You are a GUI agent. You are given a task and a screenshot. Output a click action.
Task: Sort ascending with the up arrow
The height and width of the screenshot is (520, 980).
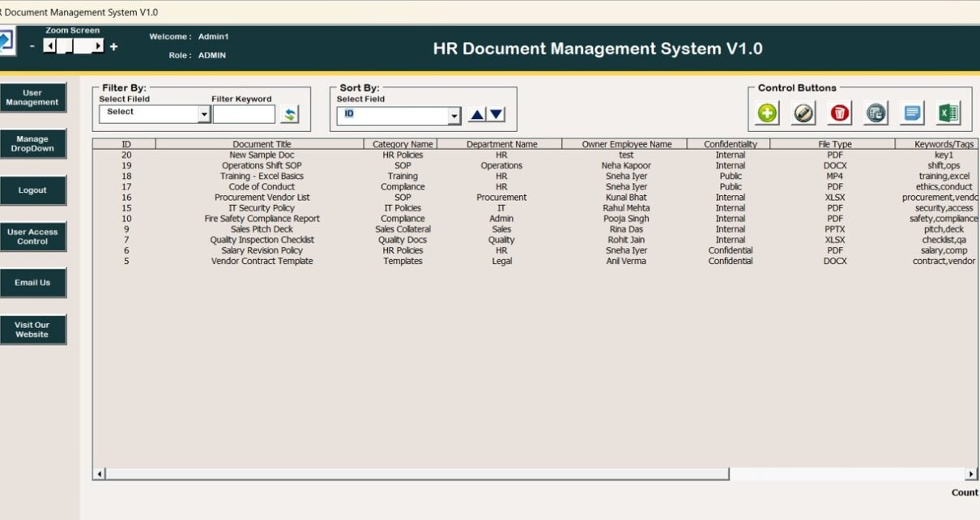[x=477, y=115]
